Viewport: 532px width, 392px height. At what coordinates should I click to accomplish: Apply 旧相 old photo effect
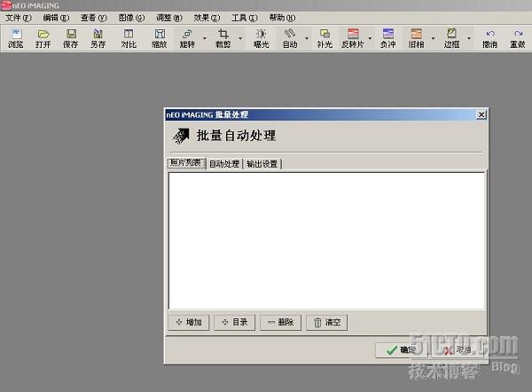point(417,38)
